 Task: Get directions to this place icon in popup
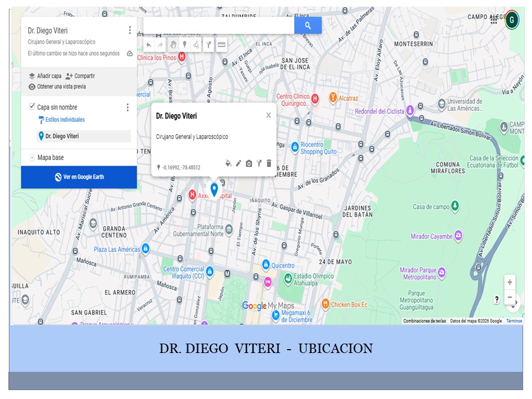click(259, 163)
